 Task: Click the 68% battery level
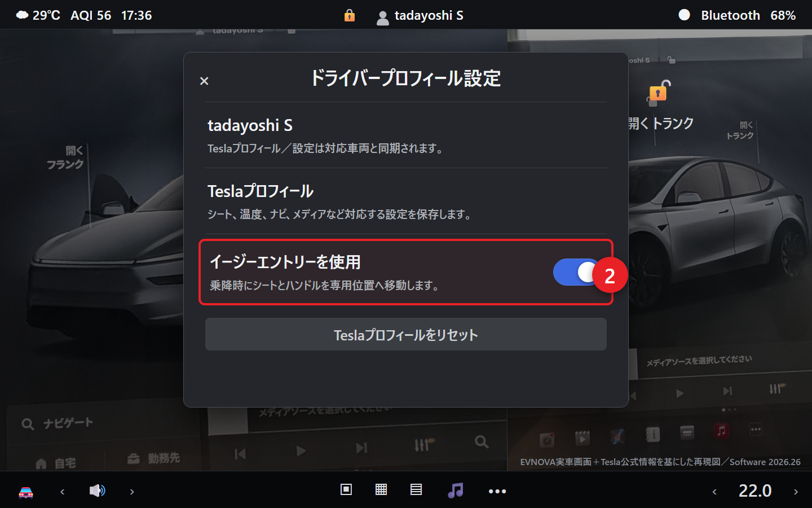click(x=783, y=15)
